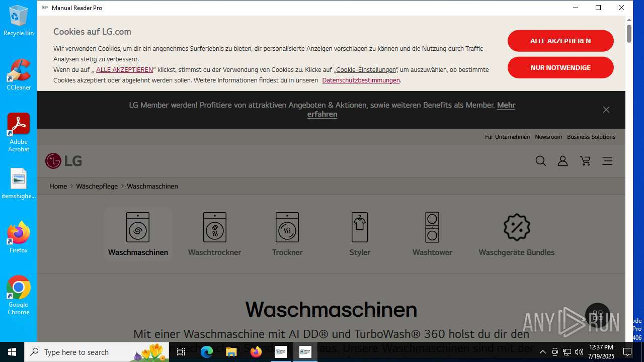Open Newsroom link
The image size is (644, 362).
[x=548, y=137]
